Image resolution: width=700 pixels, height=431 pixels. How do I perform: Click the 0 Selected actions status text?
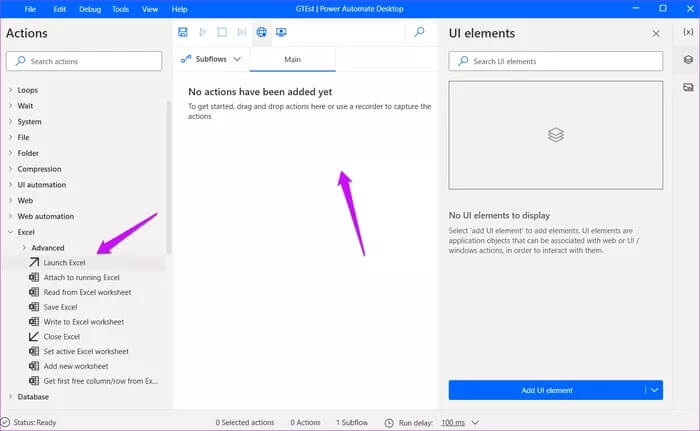pyautogui.click(x=245, y=423)
